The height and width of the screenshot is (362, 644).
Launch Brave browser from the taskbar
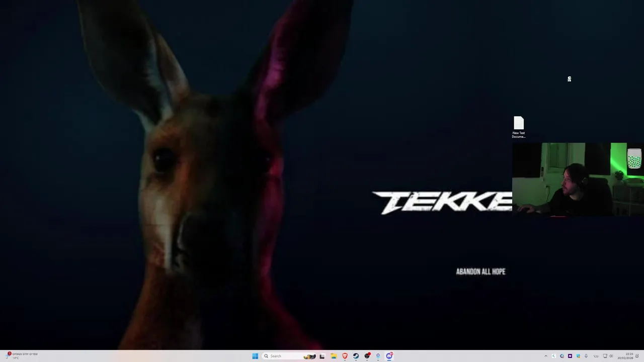point(345,356)
